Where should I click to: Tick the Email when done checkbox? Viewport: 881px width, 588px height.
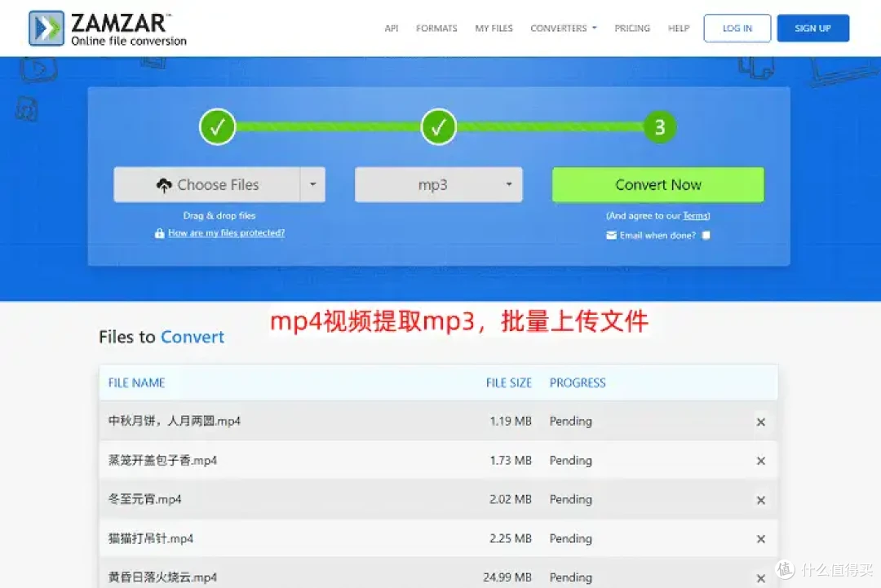tap(706, 236)
